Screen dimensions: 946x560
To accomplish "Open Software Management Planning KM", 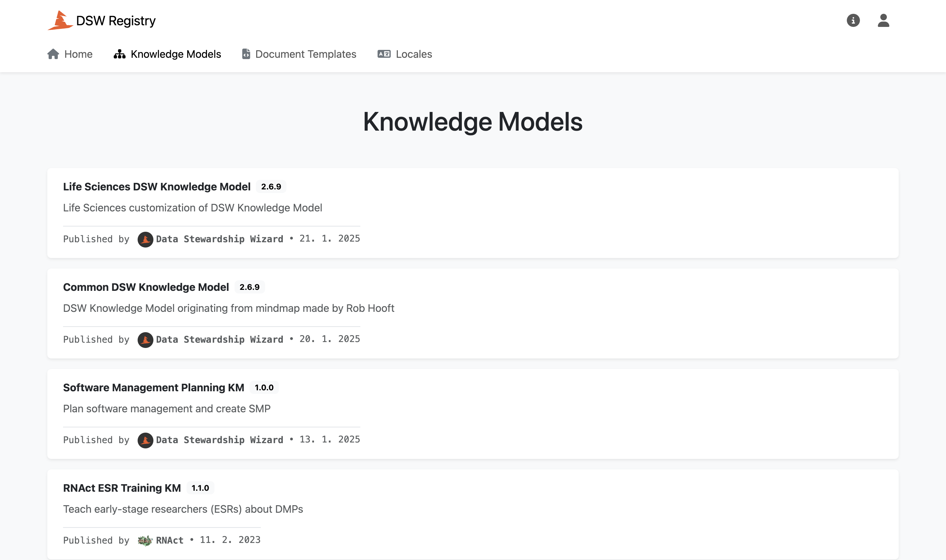I will 154,388.
